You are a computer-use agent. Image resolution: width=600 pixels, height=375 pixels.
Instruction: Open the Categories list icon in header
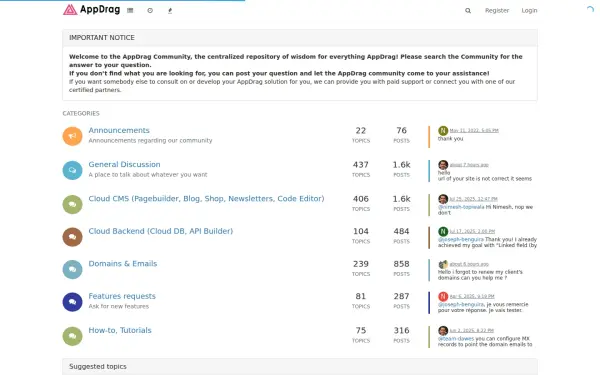(130, 11)
